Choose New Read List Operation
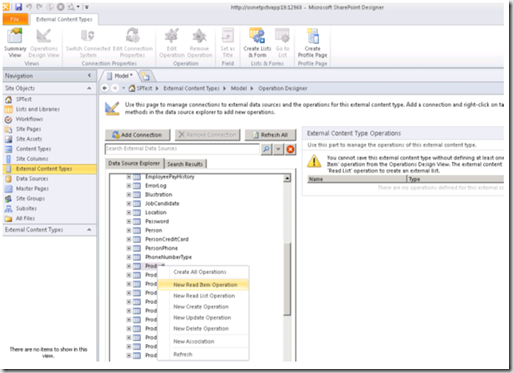 point(204,296)
